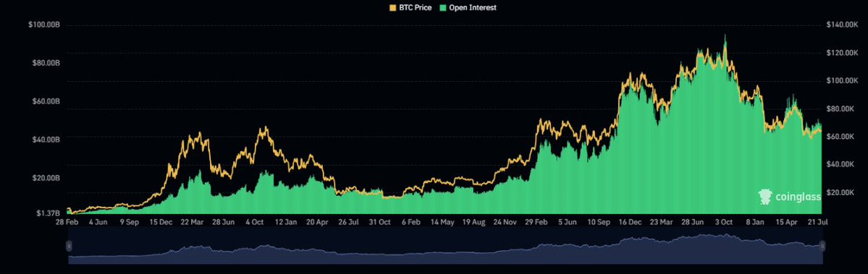This screenshot has width=868, height=274.
Task: Click the 19 Aug date label
Action: tap(474, 222)
